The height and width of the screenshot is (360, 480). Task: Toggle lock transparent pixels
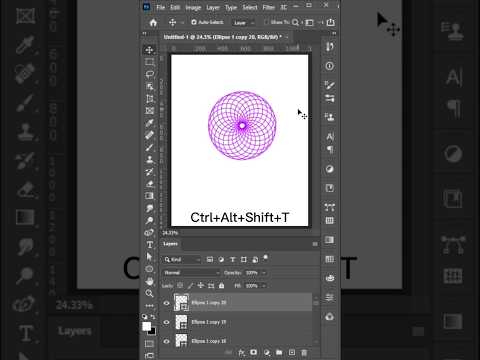click(180, 286)
